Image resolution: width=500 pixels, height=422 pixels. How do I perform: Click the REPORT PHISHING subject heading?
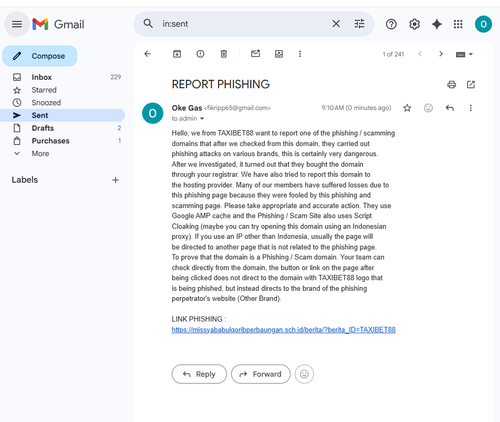click(x=221, y=84)
